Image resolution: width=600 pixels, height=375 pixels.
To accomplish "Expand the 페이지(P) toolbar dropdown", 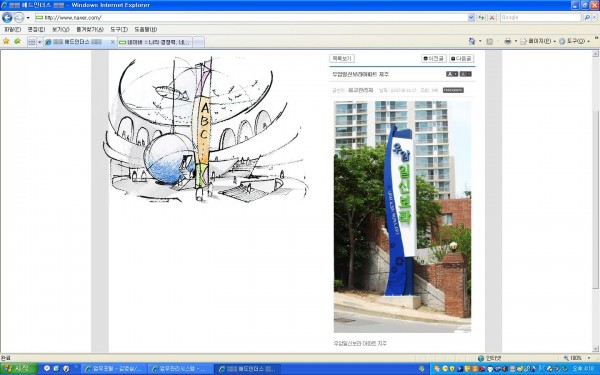I will click(x=538, y=41).
